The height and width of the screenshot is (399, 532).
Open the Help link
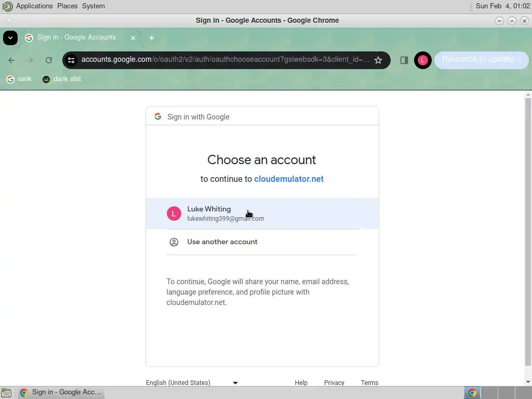pos(301,383)
